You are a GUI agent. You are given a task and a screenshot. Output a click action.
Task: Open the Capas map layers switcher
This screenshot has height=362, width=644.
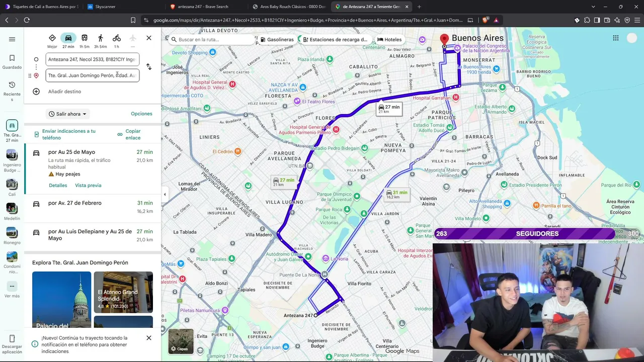(181, 341)
